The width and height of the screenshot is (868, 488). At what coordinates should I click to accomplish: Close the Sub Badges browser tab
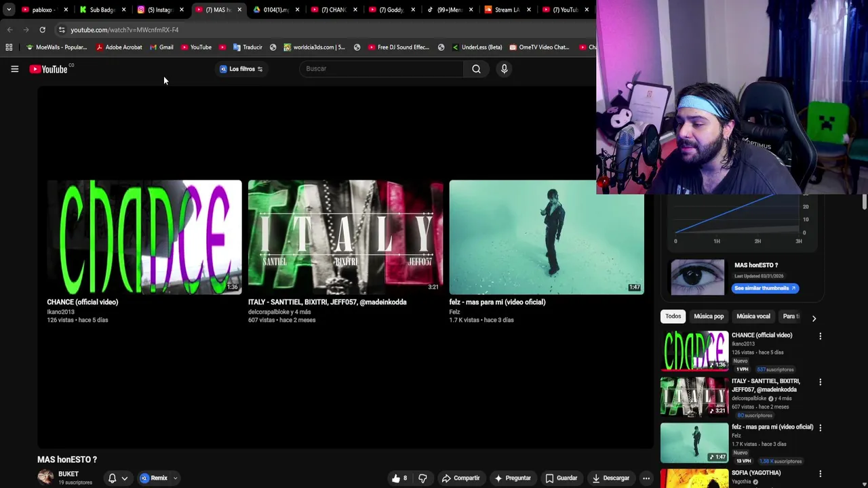click(123, 9)
